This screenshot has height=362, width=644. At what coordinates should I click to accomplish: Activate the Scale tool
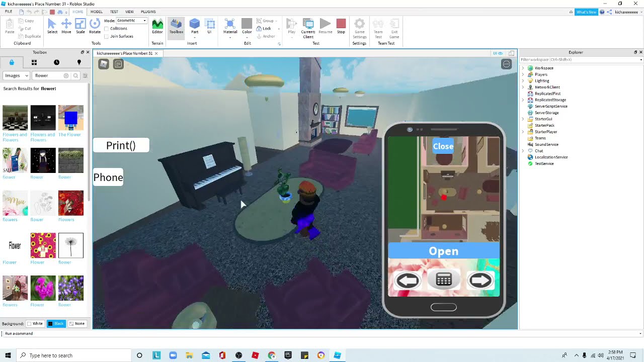(x=80, y=26)
